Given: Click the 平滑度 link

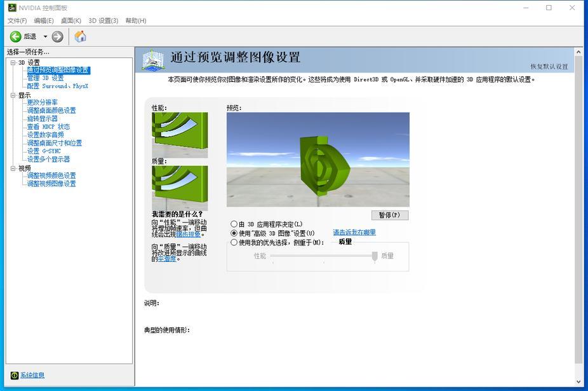Looking at the screenshot, I should tap(167, 259).
